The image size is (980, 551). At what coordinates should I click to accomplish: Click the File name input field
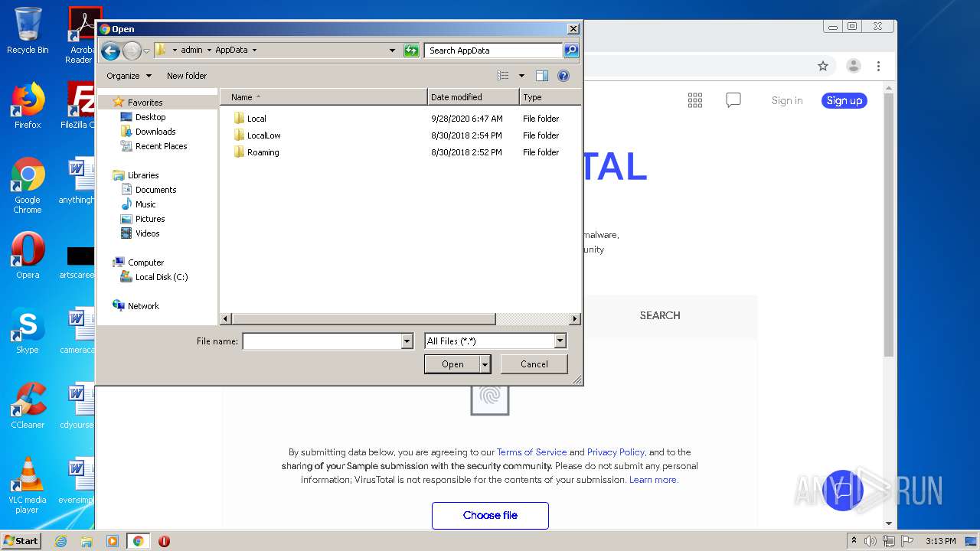click(322, 341)
